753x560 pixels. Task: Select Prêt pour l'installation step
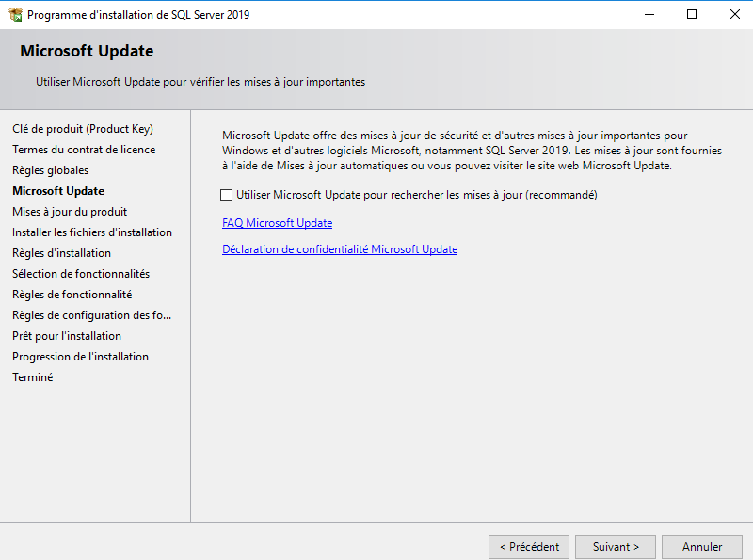[67, 336]
